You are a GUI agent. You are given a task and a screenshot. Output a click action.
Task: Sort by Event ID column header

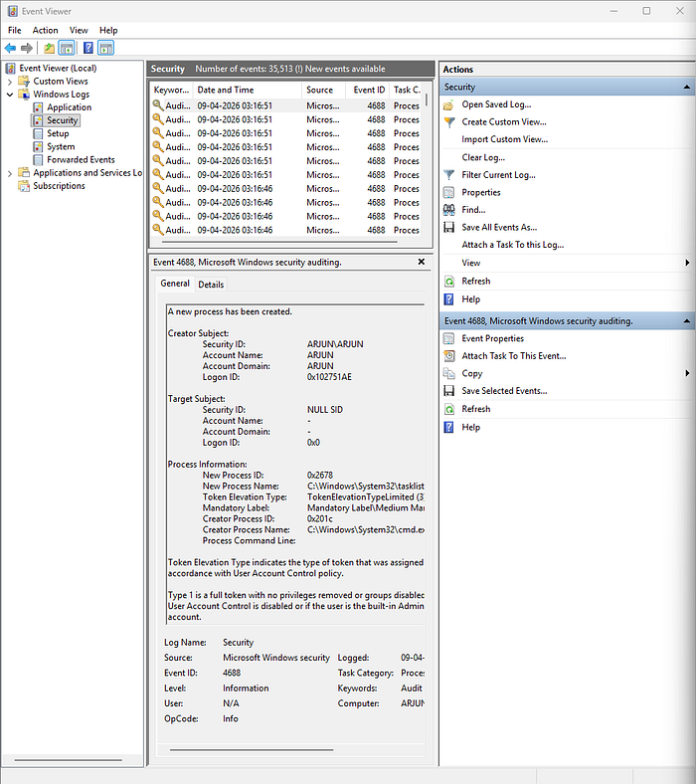coord(367,90)
